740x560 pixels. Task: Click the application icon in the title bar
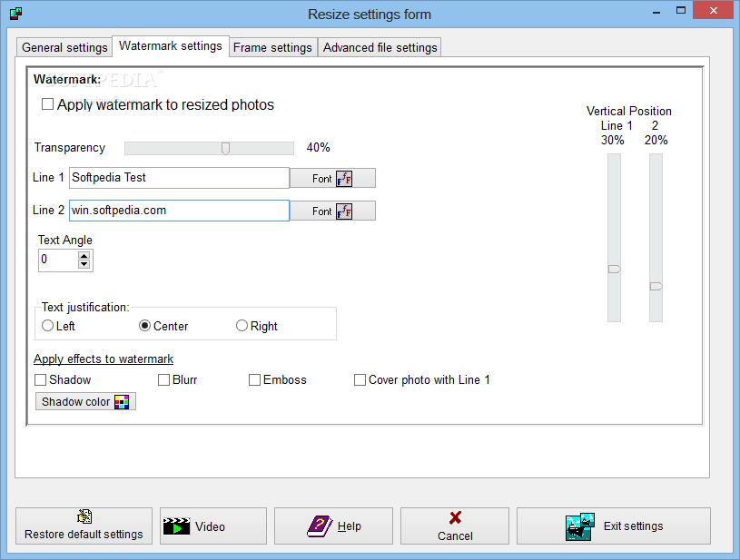click(x=15, y=14)
